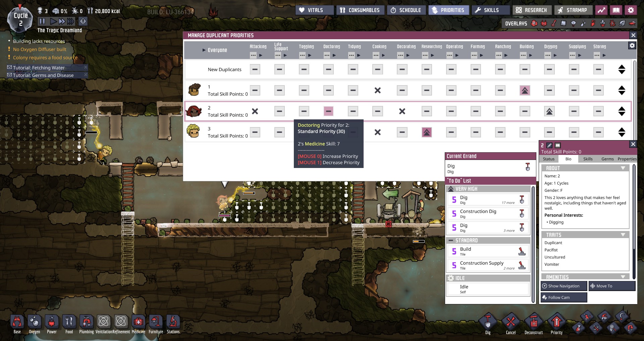Toggle Decorating priority for duplicant 2
This screenshot has width=644, height=341.
tap(402, 111)
